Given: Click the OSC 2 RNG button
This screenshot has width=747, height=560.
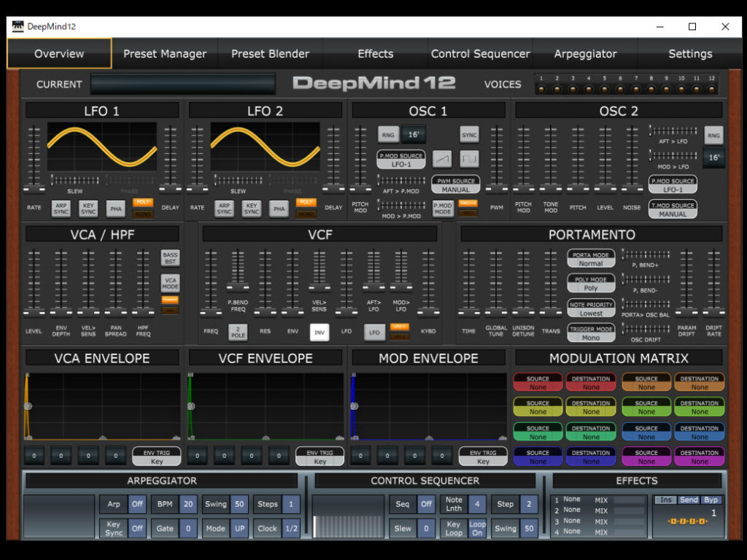Looking at the screenshot, I should coord(713,135).
